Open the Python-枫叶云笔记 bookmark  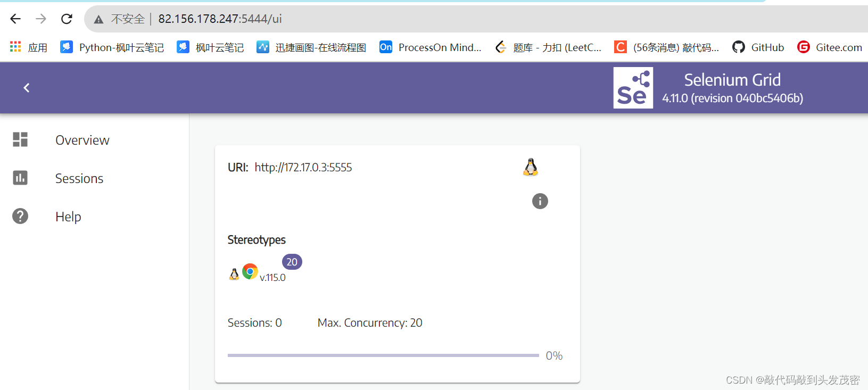point(112,47)
